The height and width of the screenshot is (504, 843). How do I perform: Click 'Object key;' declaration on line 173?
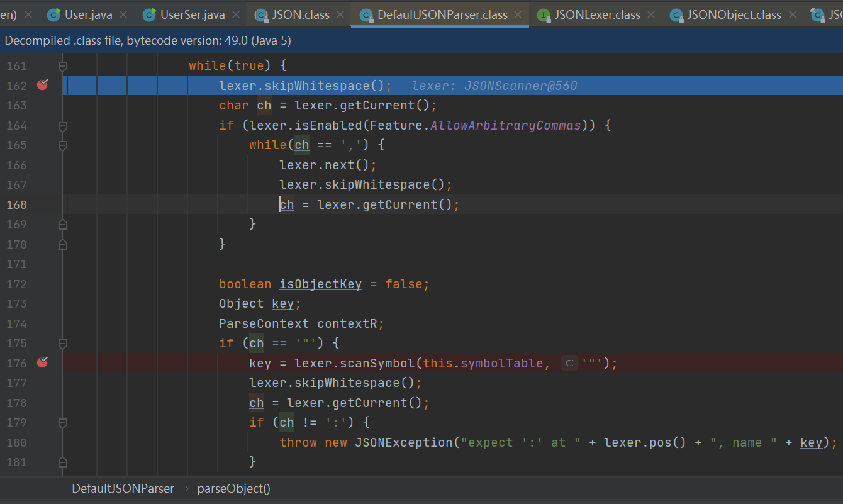(x=260, y=304)
